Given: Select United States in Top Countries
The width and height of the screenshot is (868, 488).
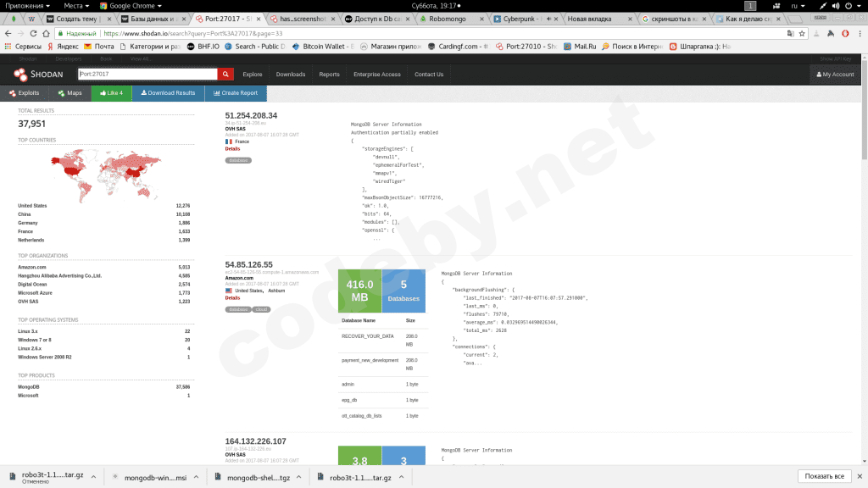Looking at the screenshot, I should [32, 206].
